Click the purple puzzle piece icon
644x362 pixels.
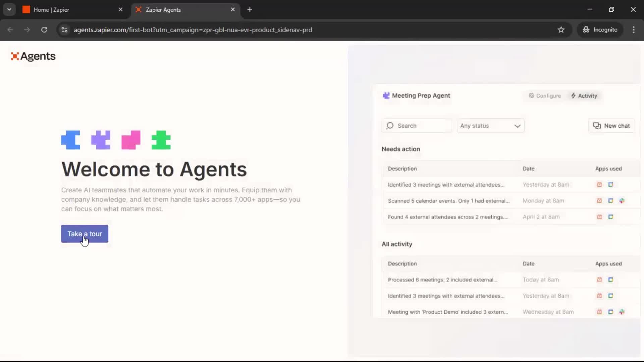(101, 140)
